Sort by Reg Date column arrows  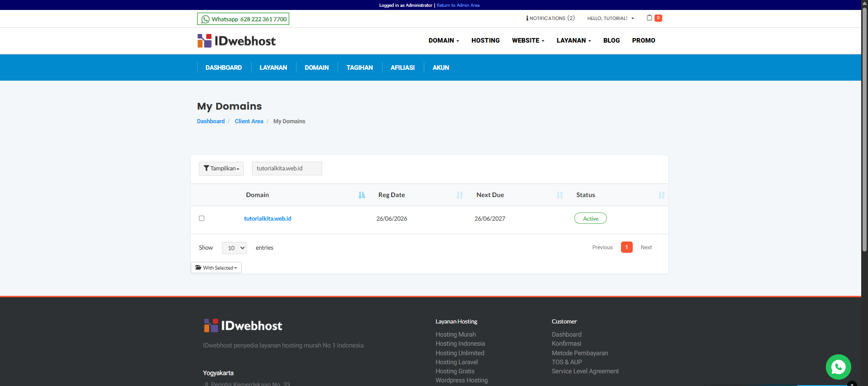click(x=460, y=195)
